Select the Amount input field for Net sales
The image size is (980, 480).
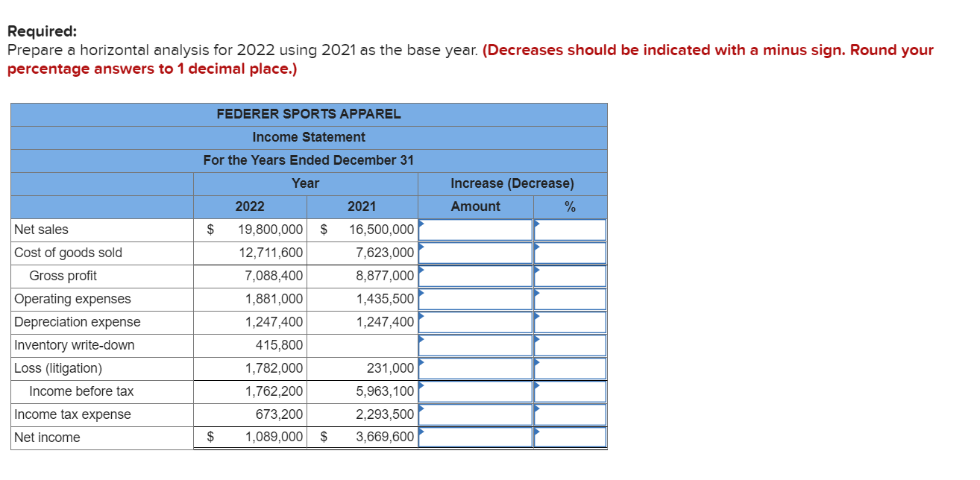(475, 230)
